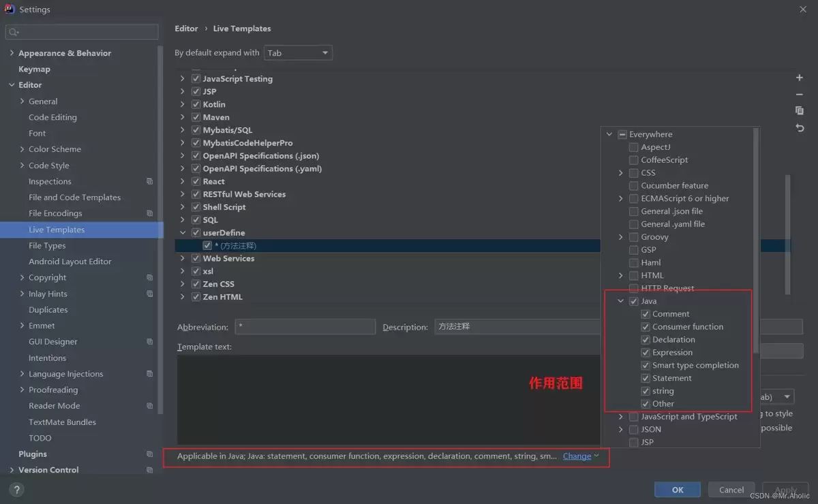Click into the Abbreviation input field
This screenshot has height=504, width=818.
click(x=305, y=327)
